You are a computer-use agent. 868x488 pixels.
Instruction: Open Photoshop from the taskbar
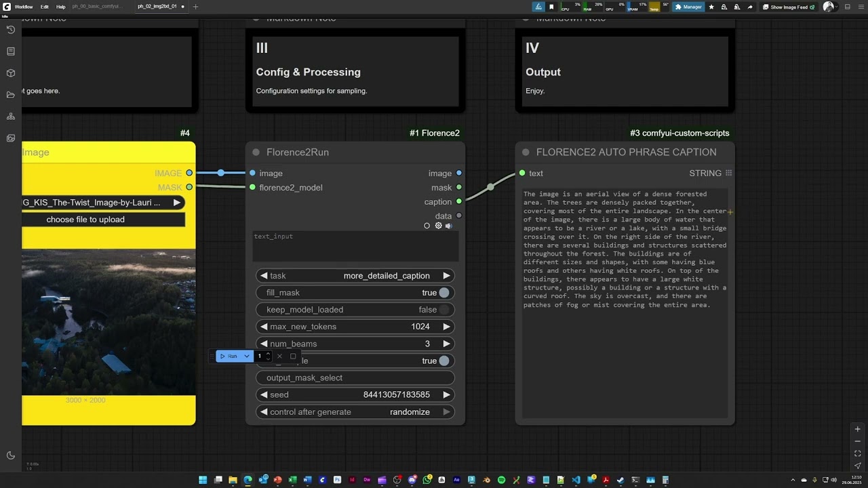337,480
